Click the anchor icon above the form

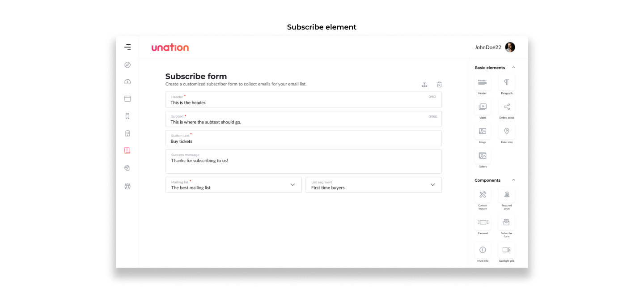coord(424,85)
